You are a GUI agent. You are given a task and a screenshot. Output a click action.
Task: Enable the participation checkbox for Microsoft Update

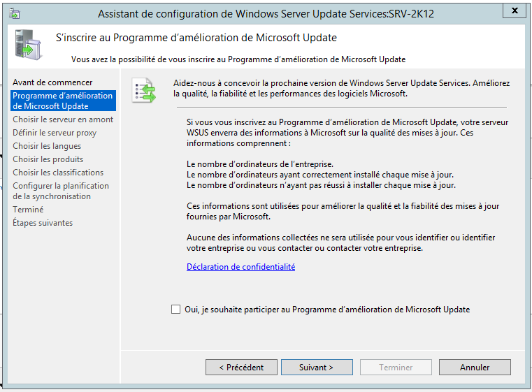pos(175,310)
